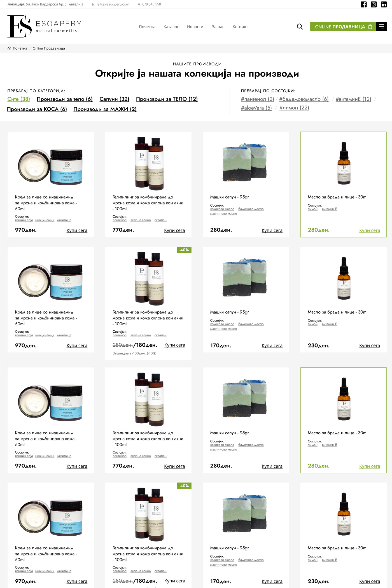Click the home icon in breadcrumb

9,48
